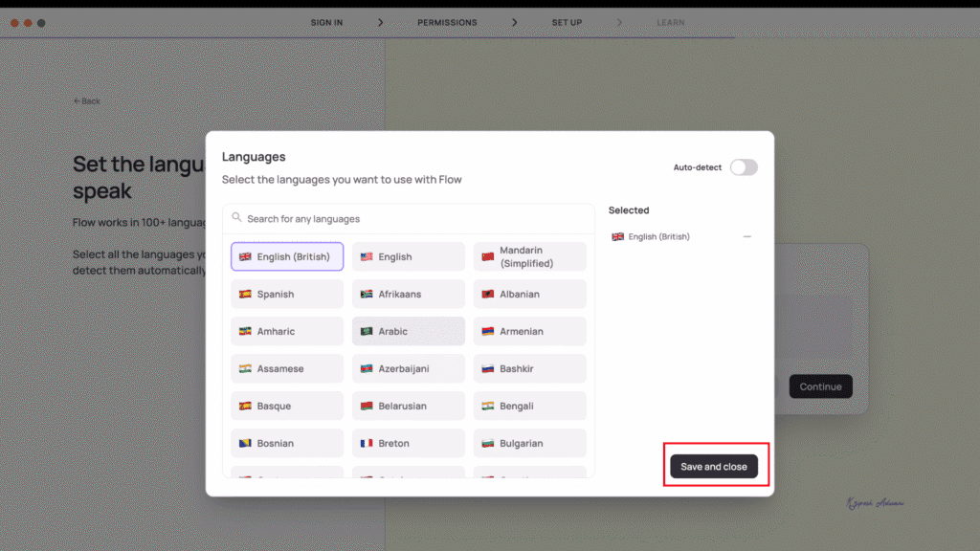Click Save and close button

714,467
